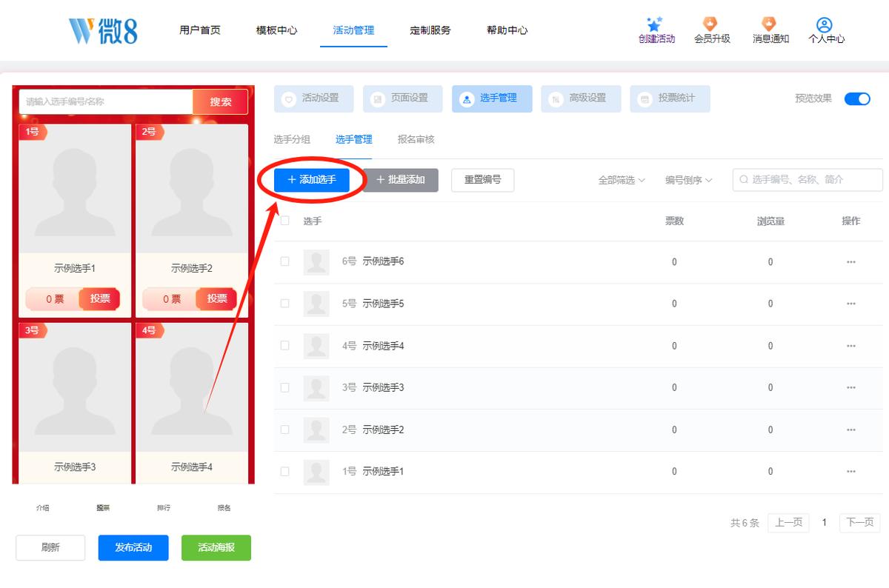Open 介绍 tab in preview footer

(x=43, y=508)
